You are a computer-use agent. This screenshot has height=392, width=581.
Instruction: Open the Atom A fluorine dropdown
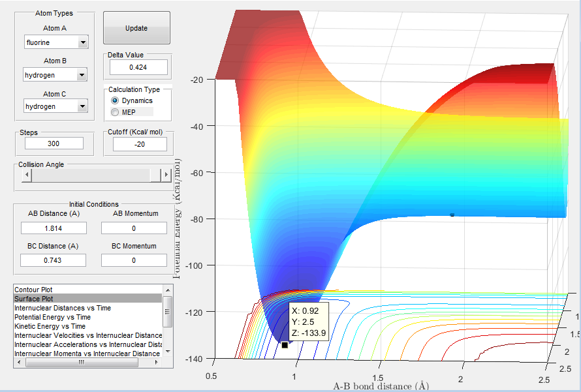[x=82, y=43]
